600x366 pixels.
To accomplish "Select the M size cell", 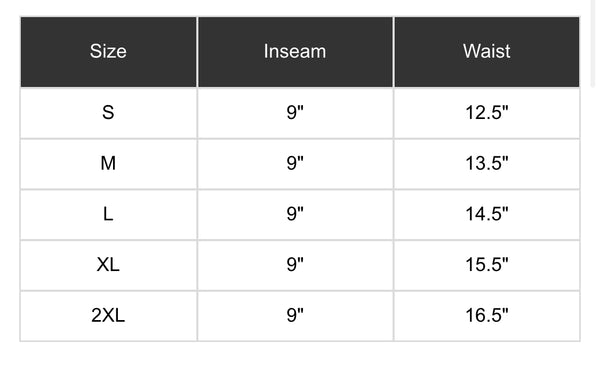I will pyautogui.click(x=108, y=164).
